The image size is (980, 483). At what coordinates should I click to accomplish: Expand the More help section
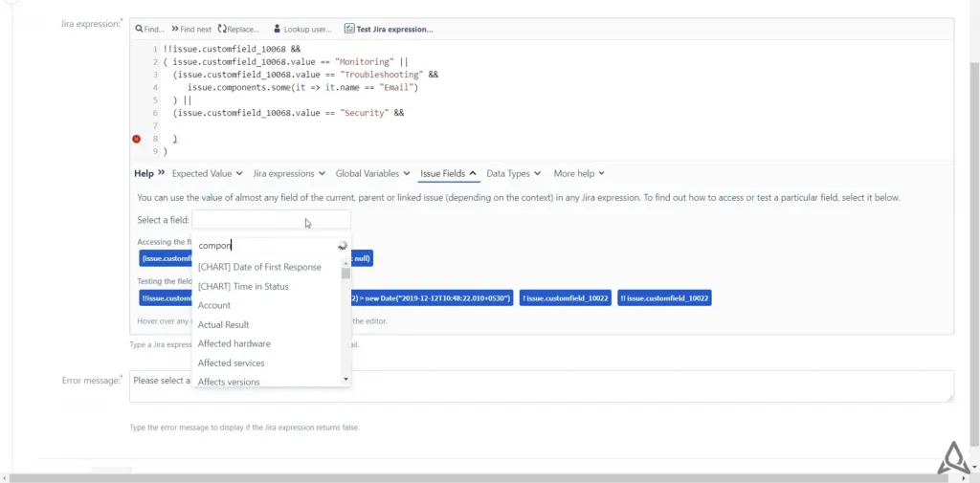coord(579,174)
